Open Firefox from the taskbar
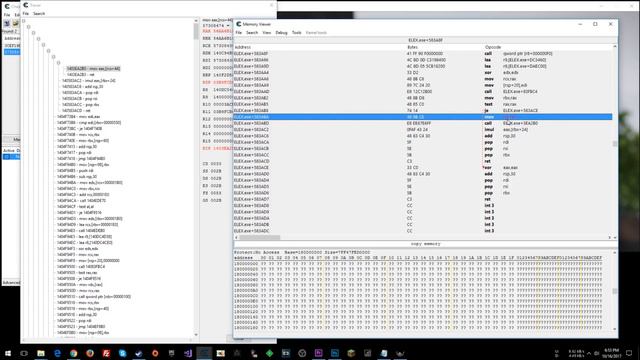This screenshot has height=360, width=640. [90, 353]
